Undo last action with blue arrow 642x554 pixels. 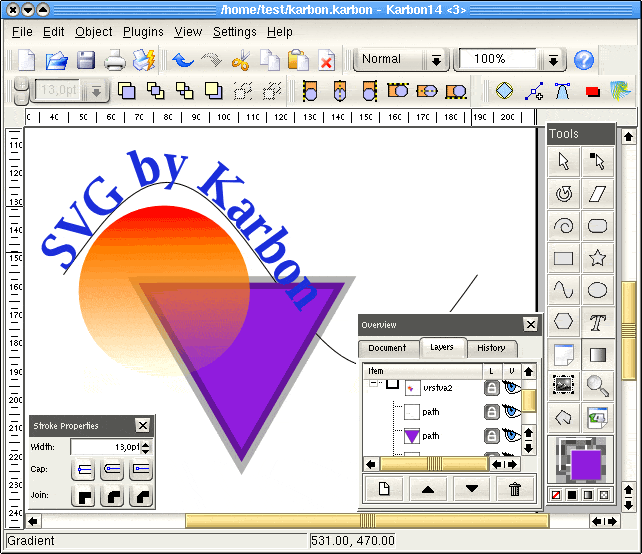point(183,60)
